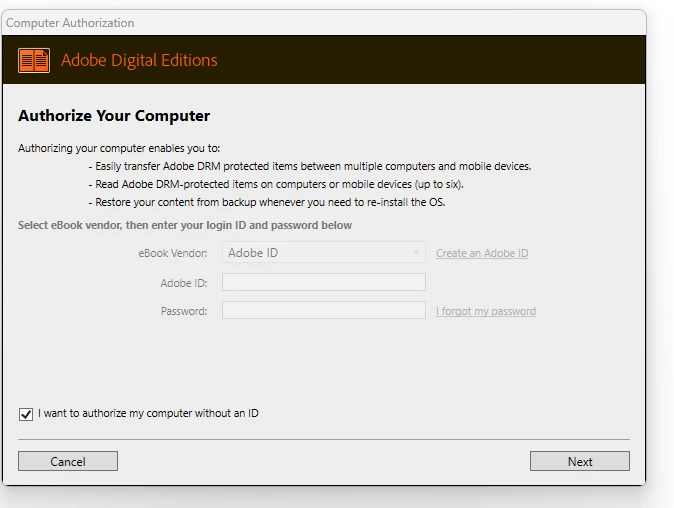Open the eBook Vendor dropdown
This screenshot has height=508, width=674.
(x=324, y=252)
